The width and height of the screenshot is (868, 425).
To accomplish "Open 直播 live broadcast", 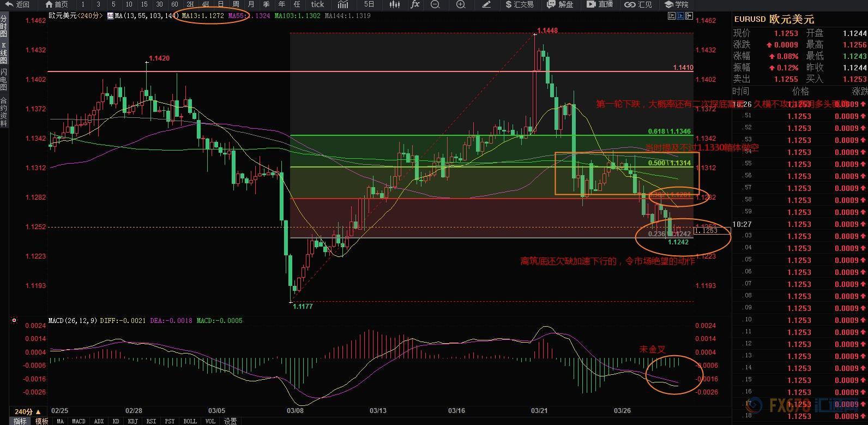I will click(x=600, y=4).
